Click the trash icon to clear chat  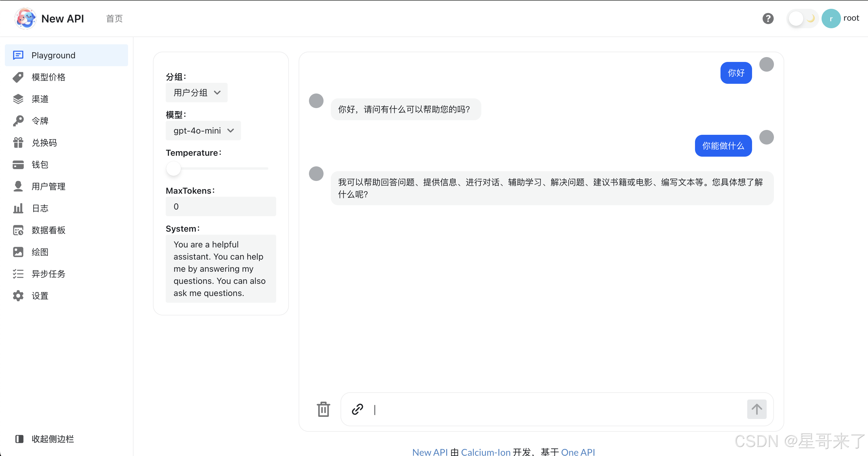tap(323, 409)
